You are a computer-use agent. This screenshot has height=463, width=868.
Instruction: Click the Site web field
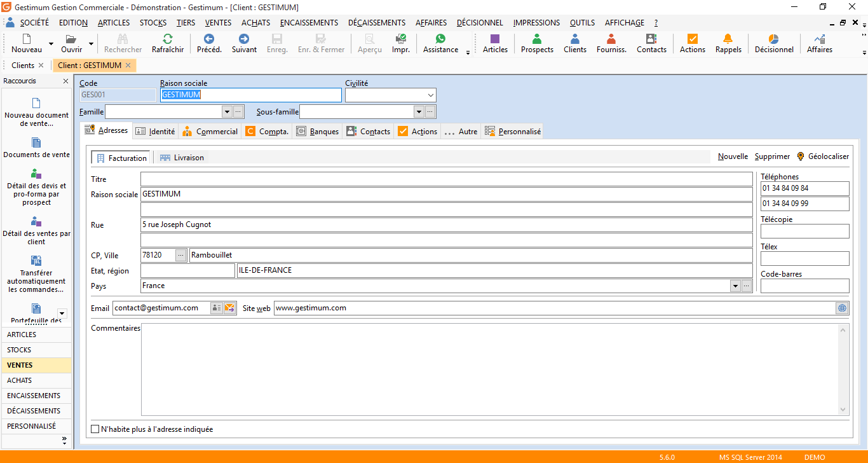tap(555, 308)
